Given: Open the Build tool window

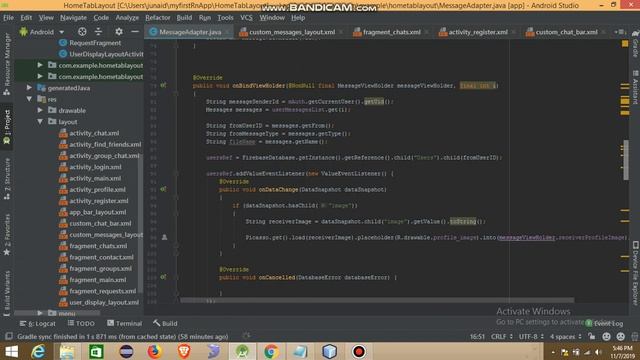Looking at the screenshot, I should point(165,324).
